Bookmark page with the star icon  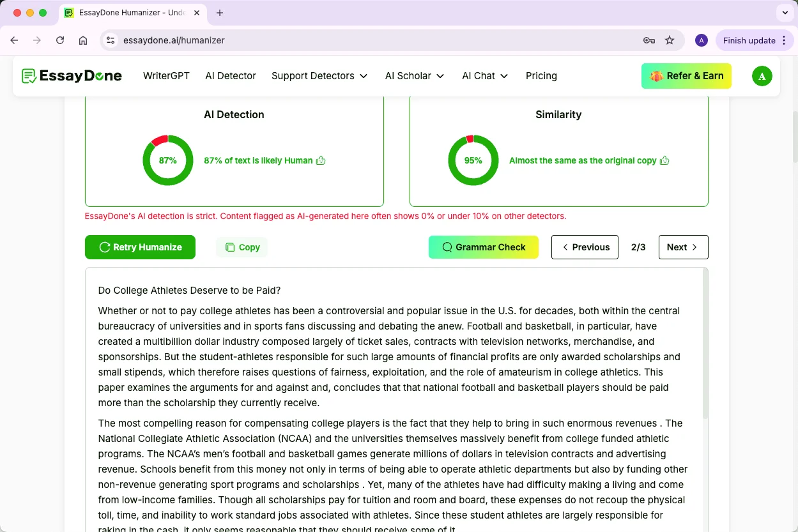click(670, 40)
